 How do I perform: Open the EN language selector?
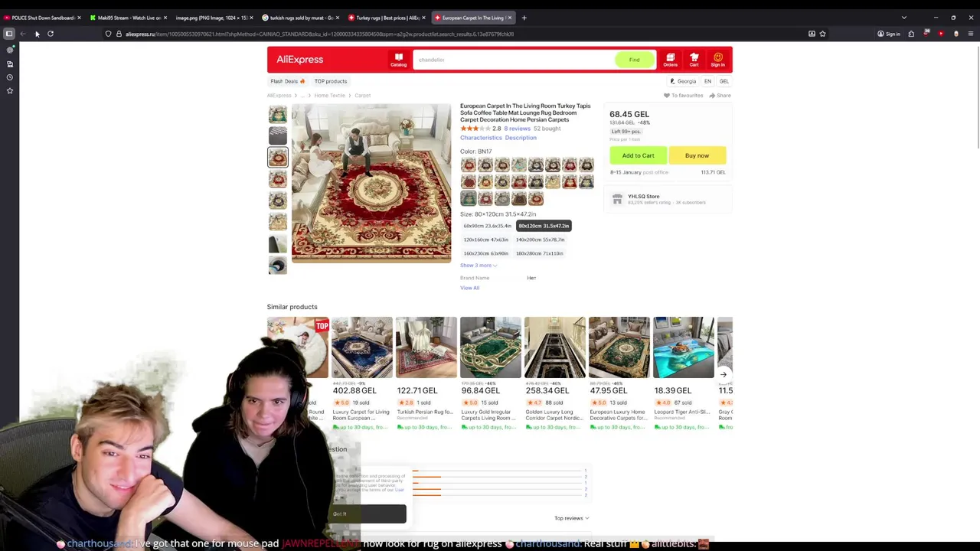click(707, 81)
